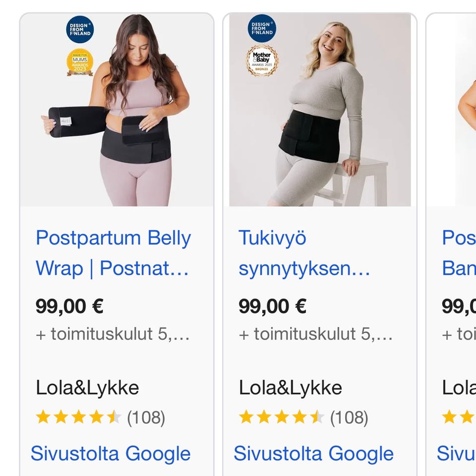
Task: Open the Postpartum Belly Wrap title link
Action: (113, 253)
